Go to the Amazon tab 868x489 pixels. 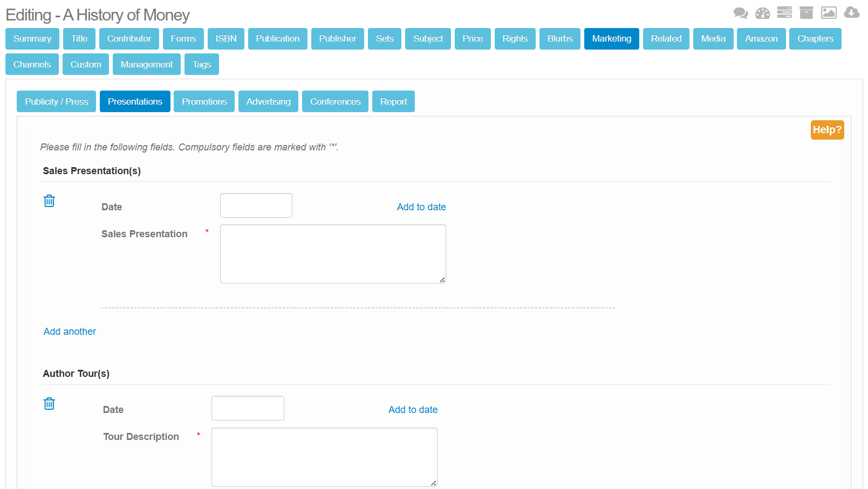[761, 39]
